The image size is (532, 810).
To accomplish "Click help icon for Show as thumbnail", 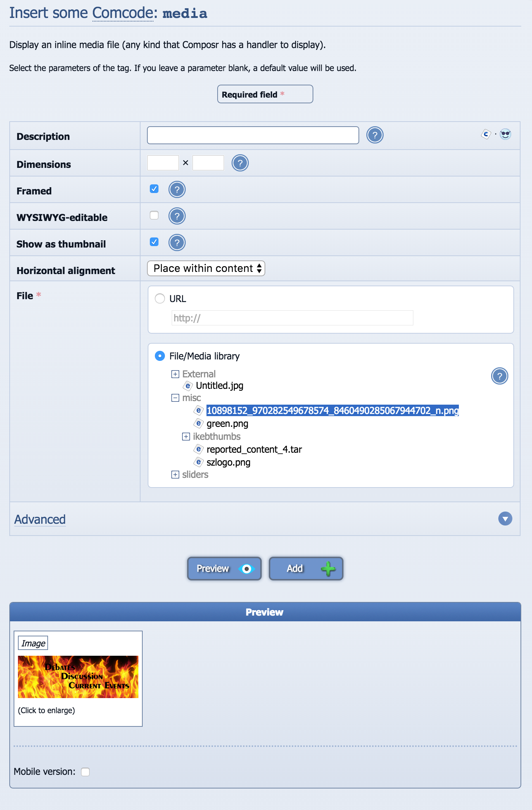I will click(x=177, y=243).
